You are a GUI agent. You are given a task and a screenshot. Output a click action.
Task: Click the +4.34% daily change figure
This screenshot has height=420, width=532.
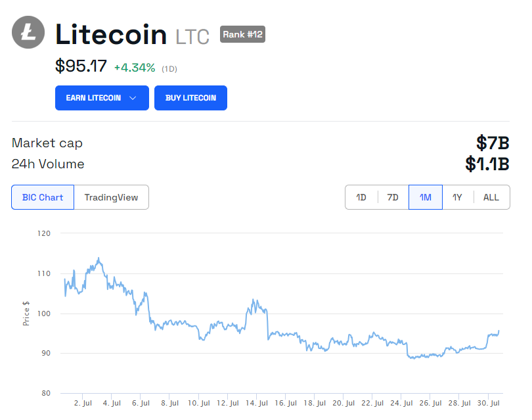pyautogui.click(x=135, y=68)
